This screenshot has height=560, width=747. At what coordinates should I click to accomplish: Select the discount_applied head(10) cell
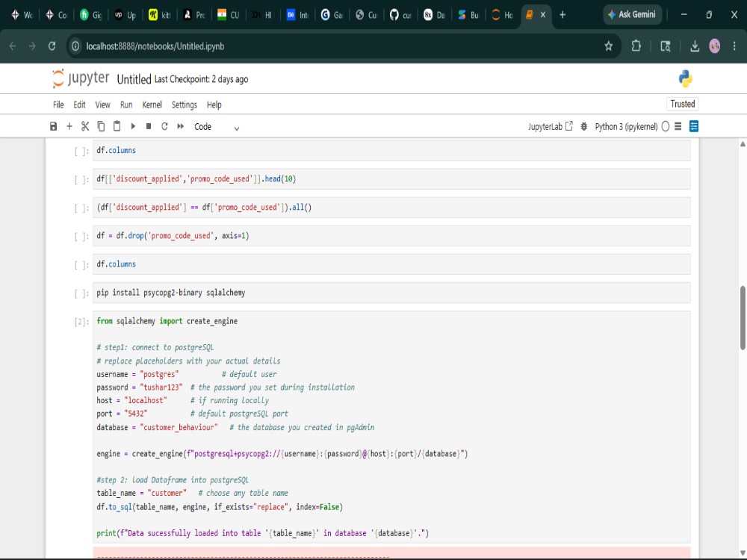pos(391,179)
